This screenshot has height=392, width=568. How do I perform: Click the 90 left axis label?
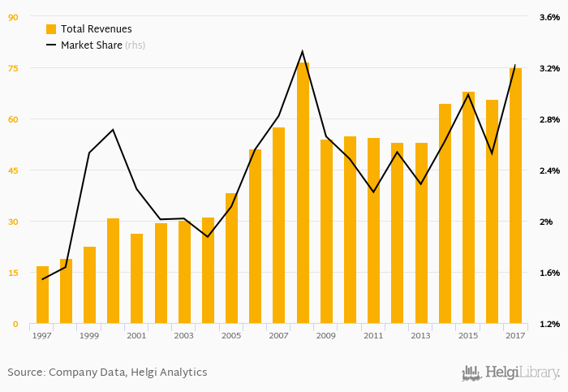pos(13,16)
